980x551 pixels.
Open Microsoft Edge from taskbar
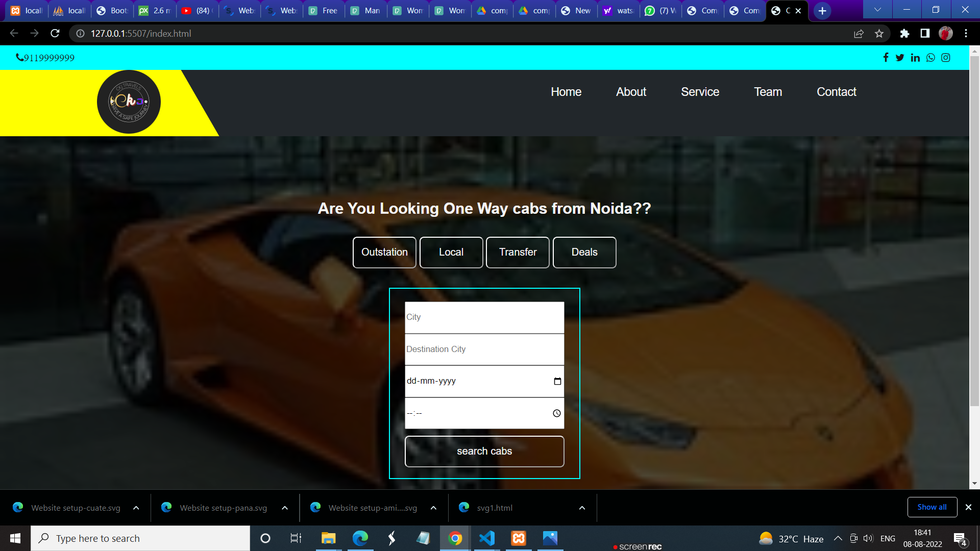point(360,538)
